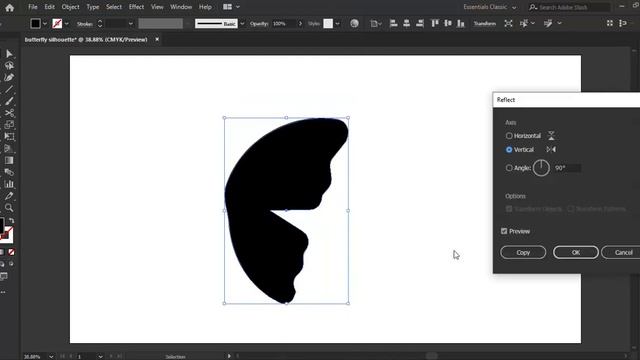
Task: Align objects vertically bottom
Action: pyautogui.click(x=460, y=23)
